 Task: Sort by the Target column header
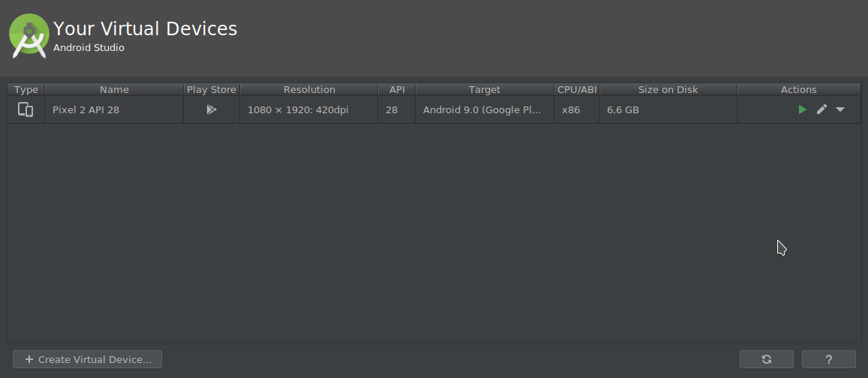click(x=485, y=90)
